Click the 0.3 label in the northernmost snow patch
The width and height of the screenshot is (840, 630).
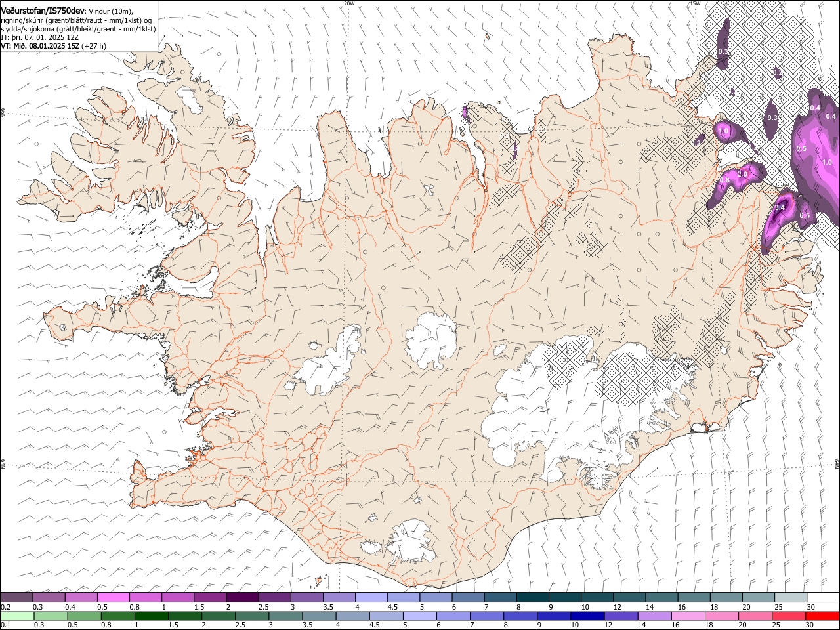point(723,51)
